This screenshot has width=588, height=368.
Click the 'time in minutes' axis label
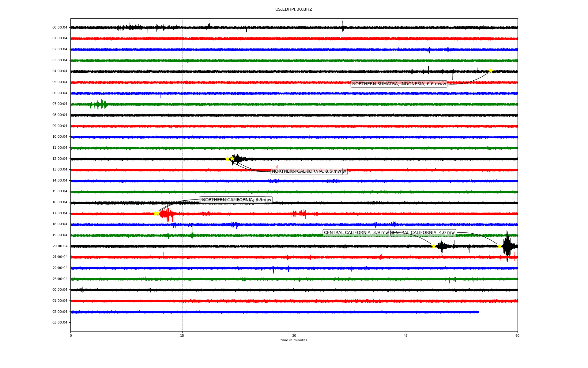coord(293,340)
